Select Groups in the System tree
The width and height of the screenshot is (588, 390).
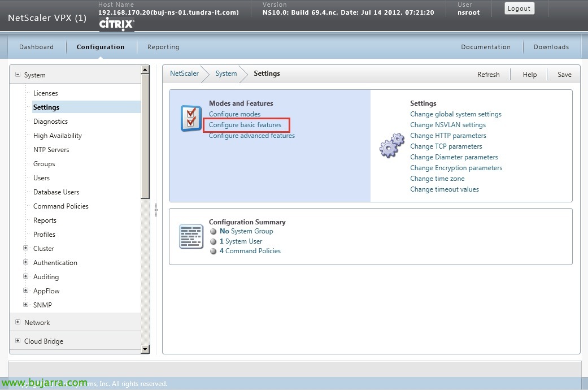(x=44, y=164)
